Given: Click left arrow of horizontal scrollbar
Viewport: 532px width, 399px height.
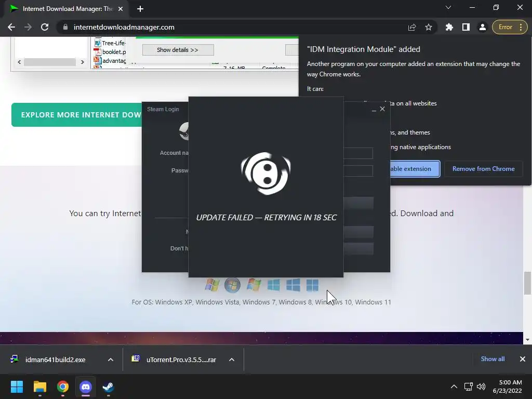Looking at the screenshot, I should pos(19,62).
